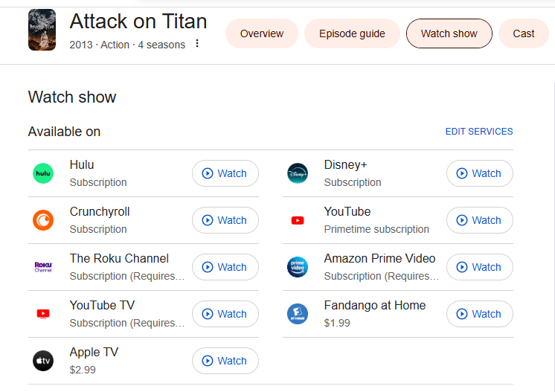This screenshot has width=555, height=392.
Task: Watch on Disney+ button
Action: pos(480,173)
